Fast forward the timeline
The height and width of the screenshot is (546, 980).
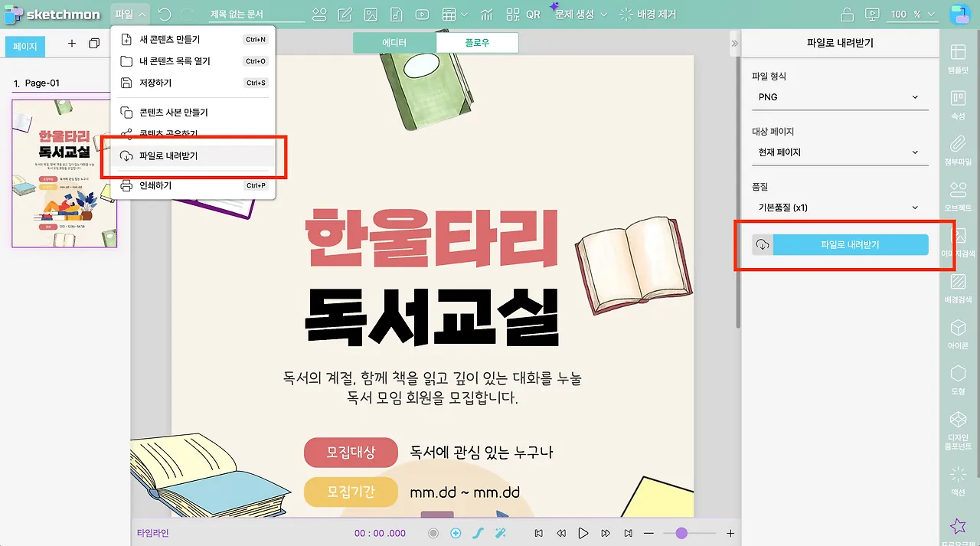pyautogui.click(x=606, y=533)
